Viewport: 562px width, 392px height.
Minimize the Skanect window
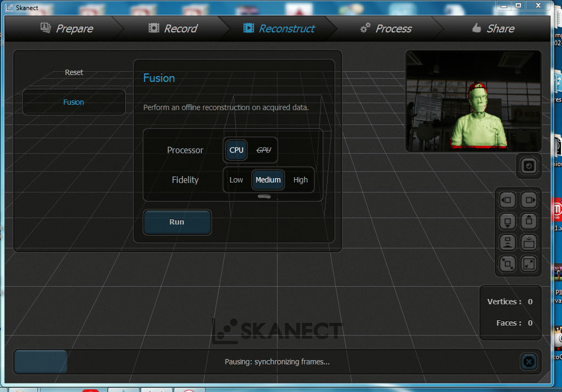point(504,5)
